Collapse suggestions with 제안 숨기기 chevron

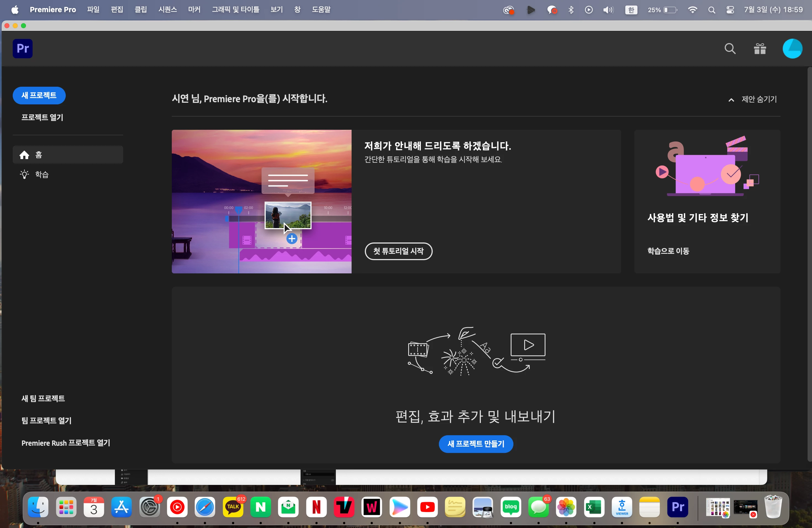(x=731, y=100)
